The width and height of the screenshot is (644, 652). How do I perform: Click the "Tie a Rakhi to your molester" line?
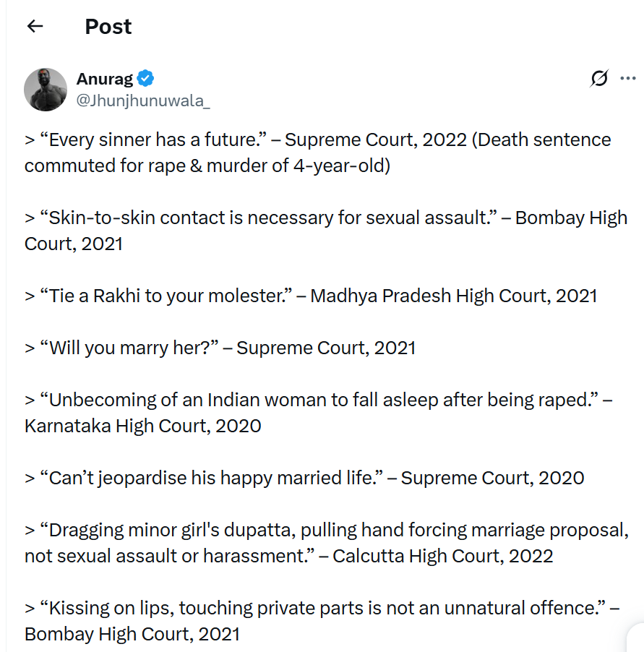click(x=311, y=296)
